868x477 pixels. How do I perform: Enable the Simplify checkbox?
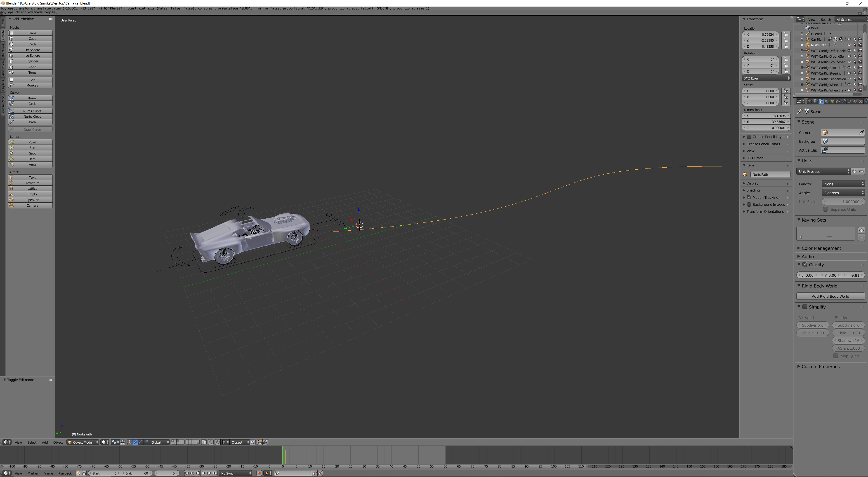point(805,307)
